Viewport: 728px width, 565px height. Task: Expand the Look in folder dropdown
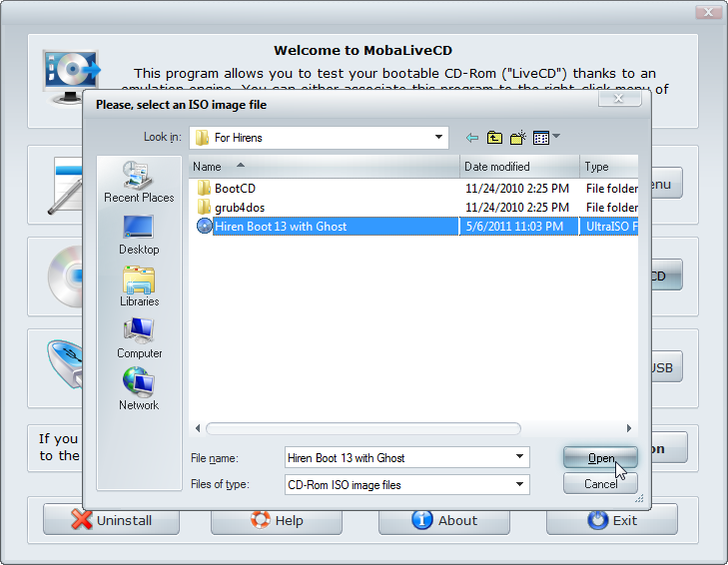[438, 138]
